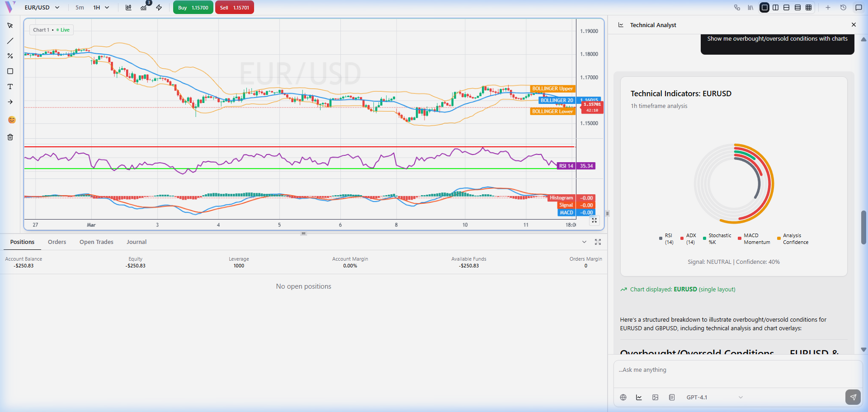Click the trash icon to delete drawings
Viewport: 868px width, 412px height.
click(10, 137)
